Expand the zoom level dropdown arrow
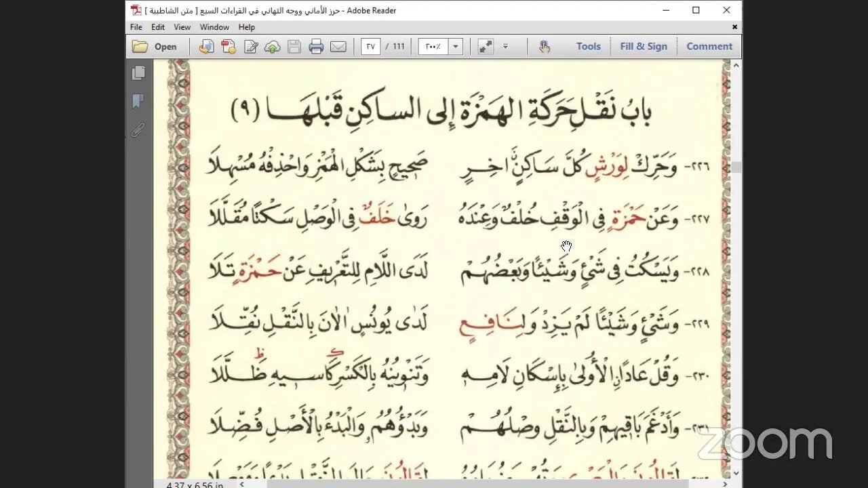 (456, 47)
